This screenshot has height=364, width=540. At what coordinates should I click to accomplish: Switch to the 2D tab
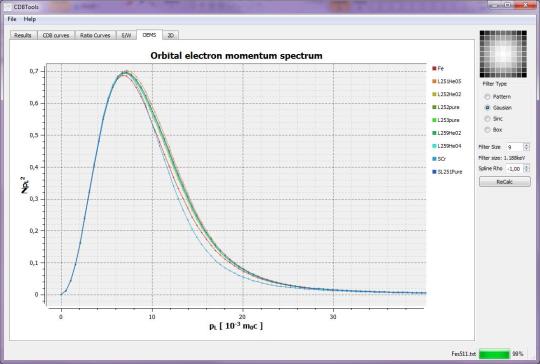(170, 35)
